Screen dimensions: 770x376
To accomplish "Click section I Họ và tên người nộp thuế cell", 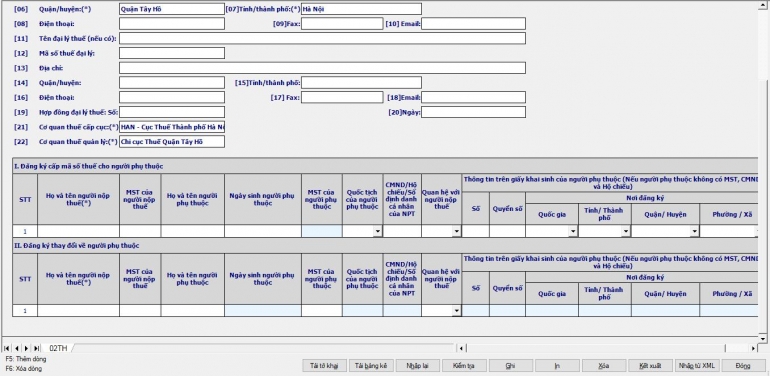I will 78,231.
